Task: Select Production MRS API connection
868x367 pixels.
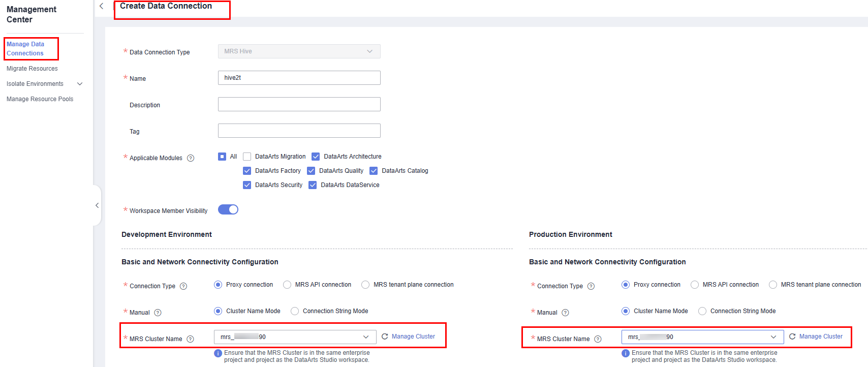Action: 695,285
